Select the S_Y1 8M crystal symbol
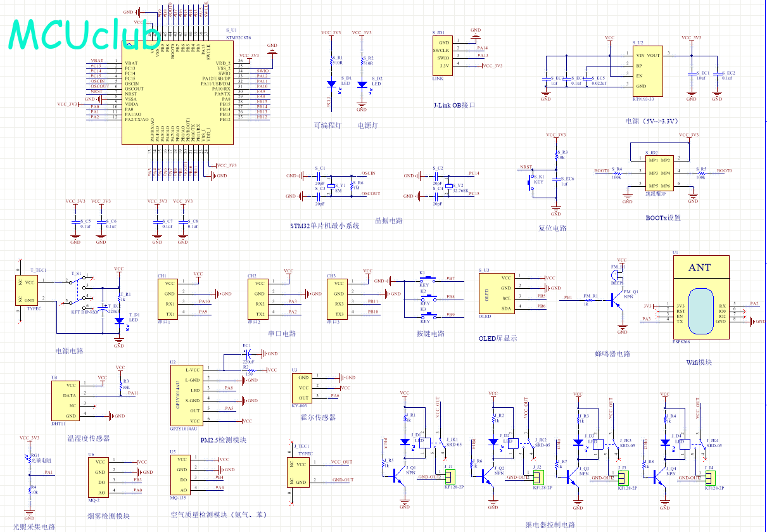This screenshot has height=532, width=767. (x=332, y=186)
